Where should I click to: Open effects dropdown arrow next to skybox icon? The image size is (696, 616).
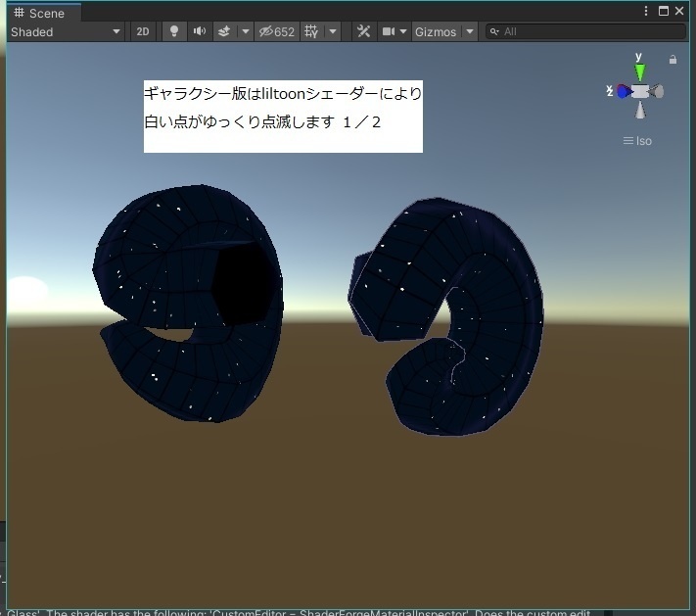tap(245, 32)
